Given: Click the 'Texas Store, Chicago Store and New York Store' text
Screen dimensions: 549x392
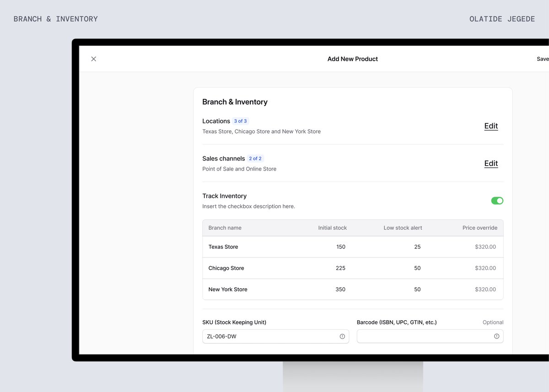Looking at the screenshot, I should [x=261, y=132].
